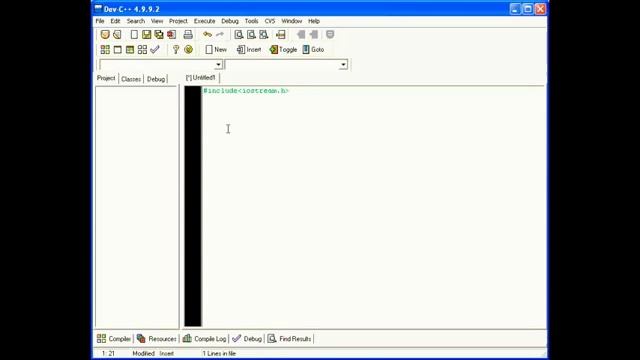Select the [*] Untitled1 editor tab

(200, 78)
